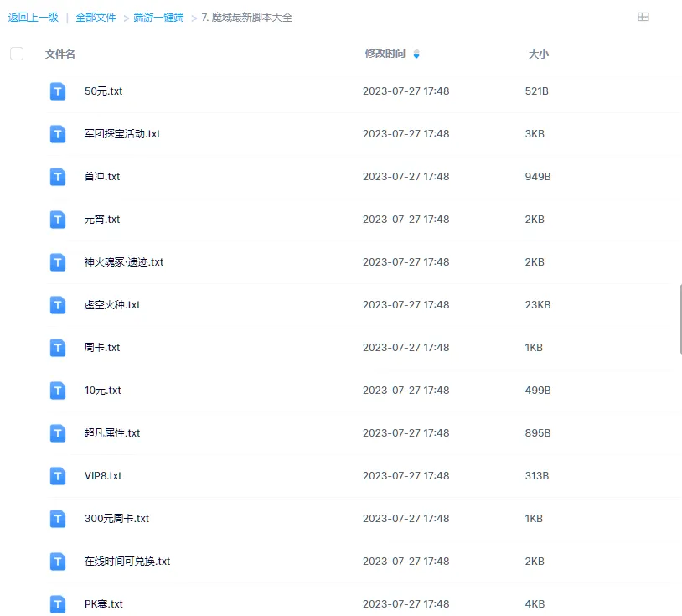The image size is (682, 616).
Task: Select the file icon beside 首冲.txt
Action: click(58, 177)
